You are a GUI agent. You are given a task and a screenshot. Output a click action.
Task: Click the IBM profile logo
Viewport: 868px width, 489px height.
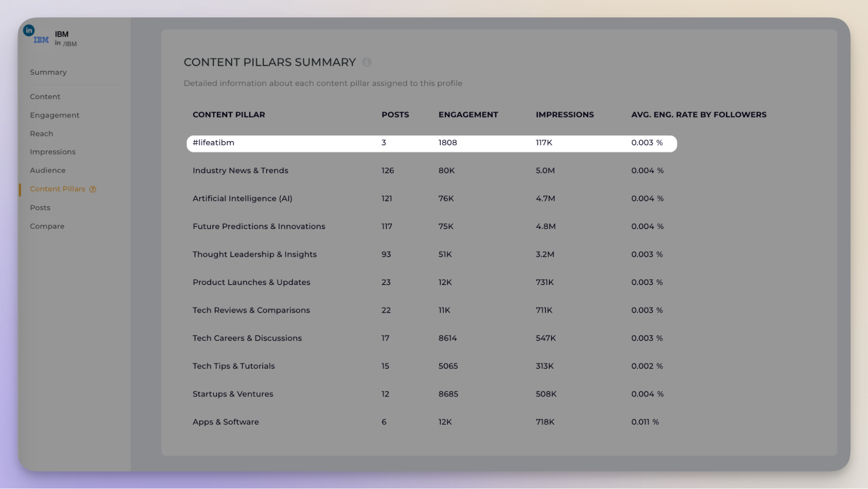tap(41, 40)
